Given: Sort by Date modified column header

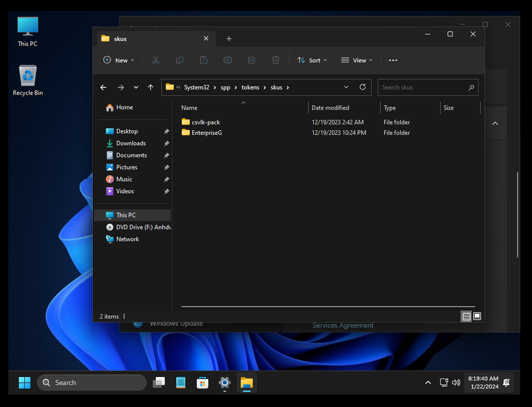Looking at the screenshot, I should [344, 108].
